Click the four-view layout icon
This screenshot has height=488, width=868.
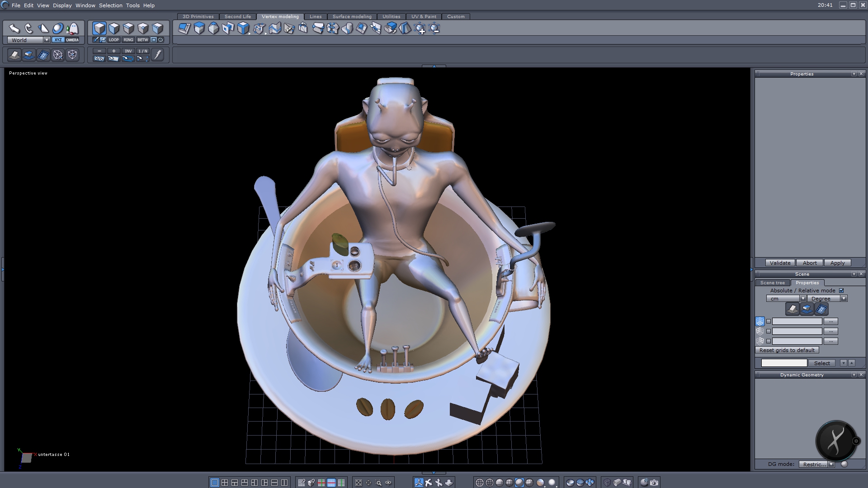pyautogui.click(x=225, y=483)
